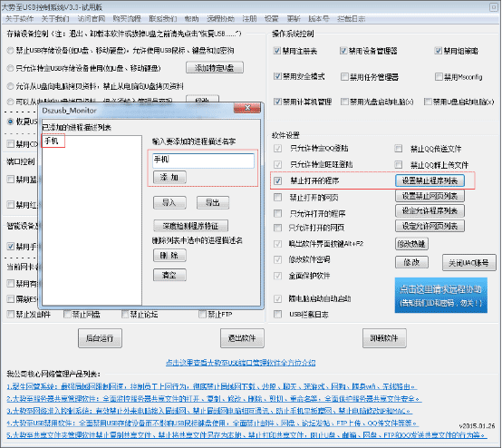Viewport: 502px width, 448px height.
Task: Enable 禁止发邮件 checkbox
Action: [11, 314]
